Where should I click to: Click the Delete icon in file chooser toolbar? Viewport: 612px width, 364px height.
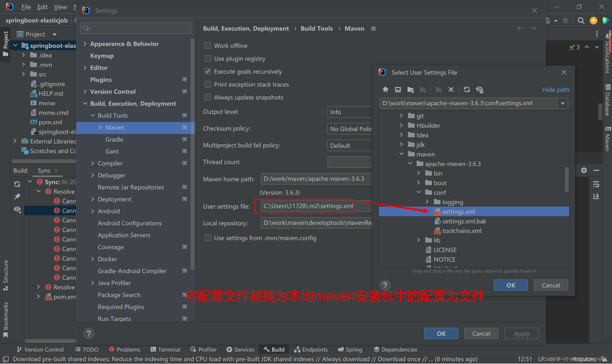coord(451,89)
